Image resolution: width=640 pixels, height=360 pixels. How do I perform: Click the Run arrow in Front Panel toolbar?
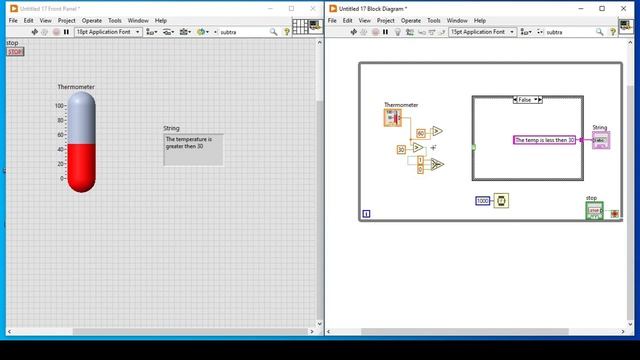(x=35, y=32)
